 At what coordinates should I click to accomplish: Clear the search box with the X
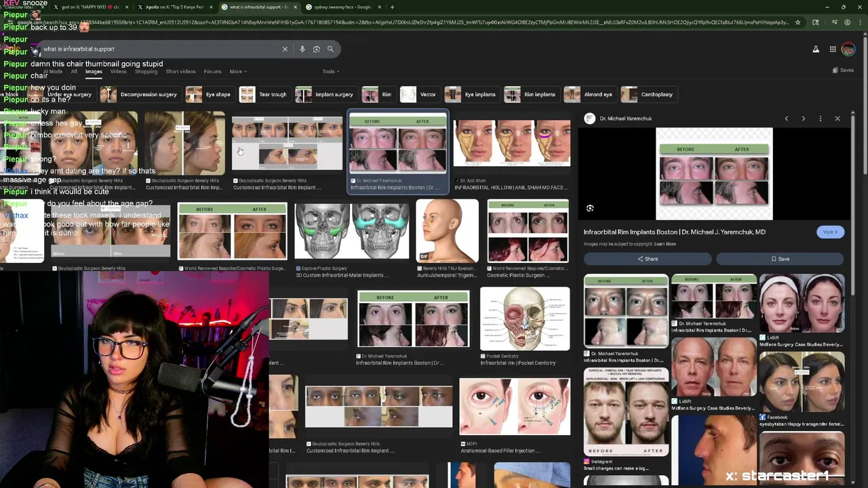285,49
